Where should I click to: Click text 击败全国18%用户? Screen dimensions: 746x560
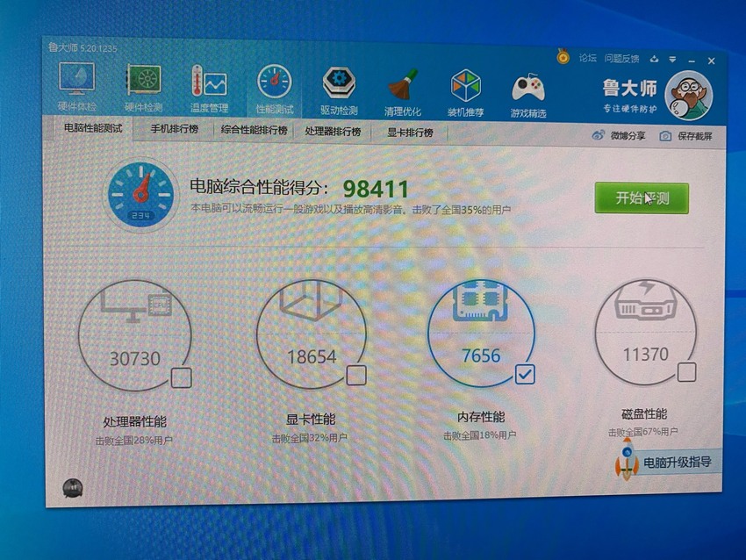click(479, 434)
